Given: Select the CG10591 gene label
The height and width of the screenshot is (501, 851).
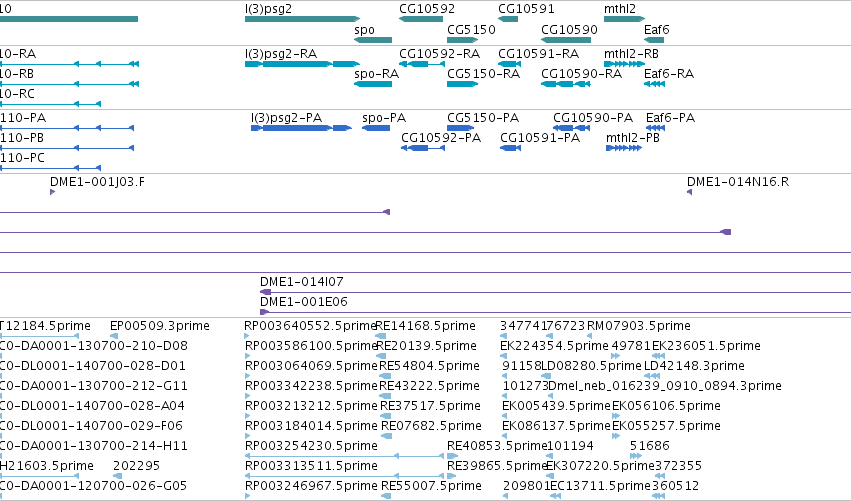Looking at the screenshot, I should pyautogui.click(x=526, y=9).
